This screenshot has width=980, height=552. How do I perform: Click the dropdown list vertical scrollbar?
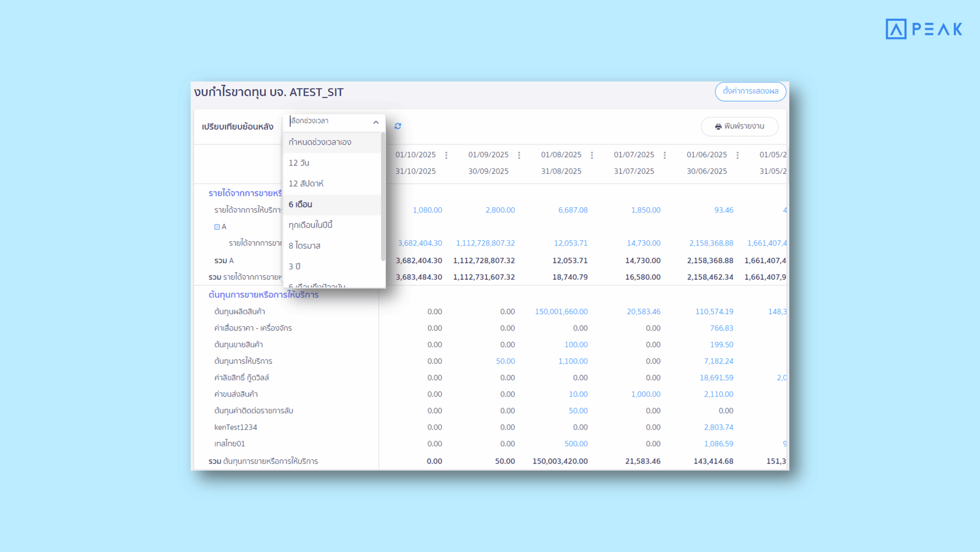[x=383, y=197]
